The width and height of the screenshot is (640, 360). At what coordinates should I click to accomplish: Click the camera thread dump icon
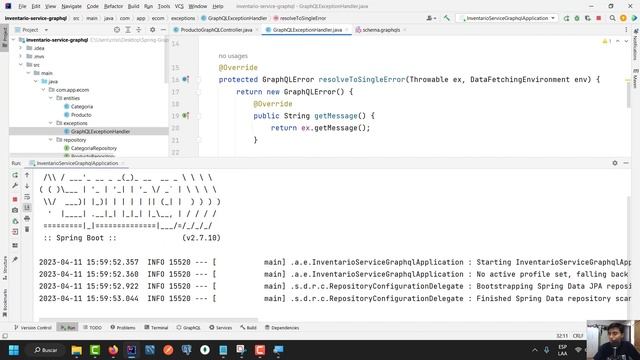tap(15, 210)
